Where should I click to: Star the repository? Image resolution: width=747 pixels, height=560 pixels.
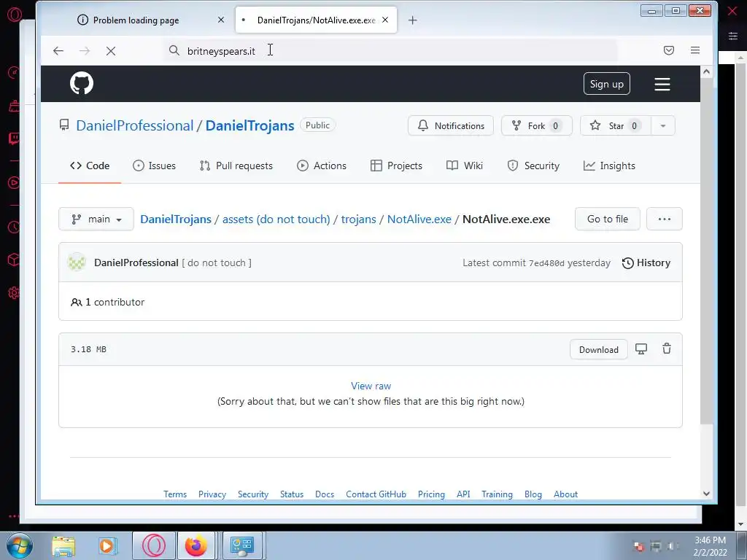(616, 125)
